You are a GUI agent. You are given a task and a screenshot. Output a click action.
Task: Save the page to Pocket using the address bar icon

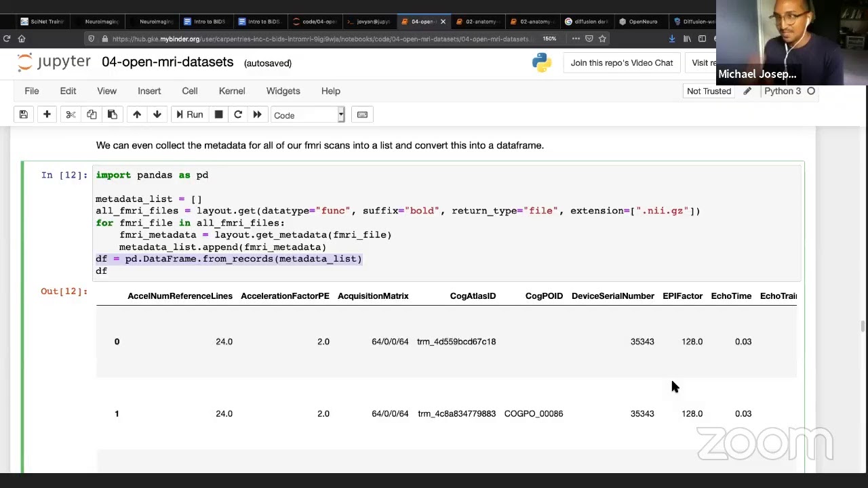coord(589,39)
